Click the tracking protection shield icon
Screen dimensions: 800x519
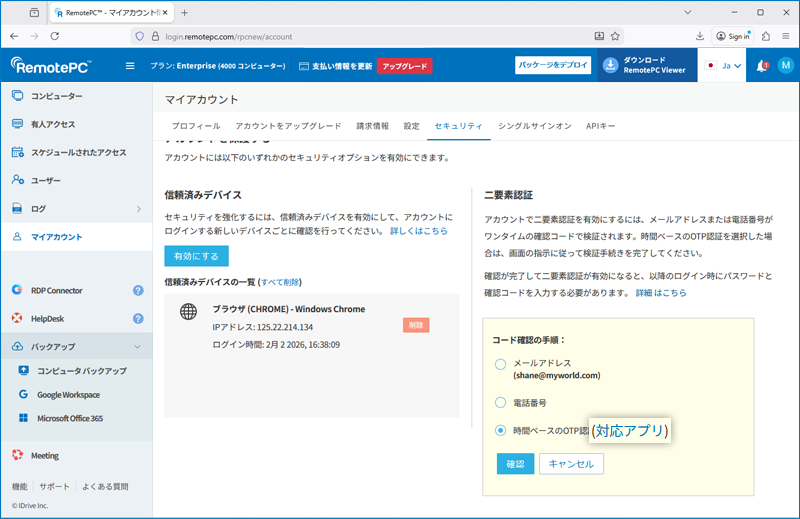pos(139,36)
